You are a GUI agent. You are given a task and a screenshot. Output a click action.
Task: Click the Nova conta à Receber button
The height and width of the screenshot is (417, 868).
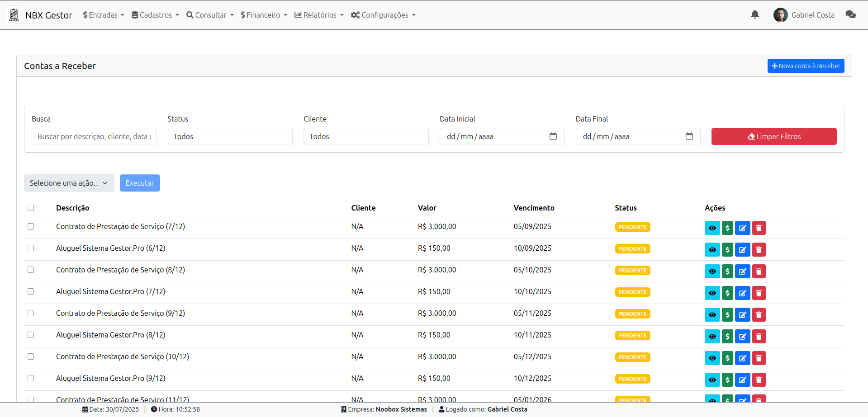(806, 66)
